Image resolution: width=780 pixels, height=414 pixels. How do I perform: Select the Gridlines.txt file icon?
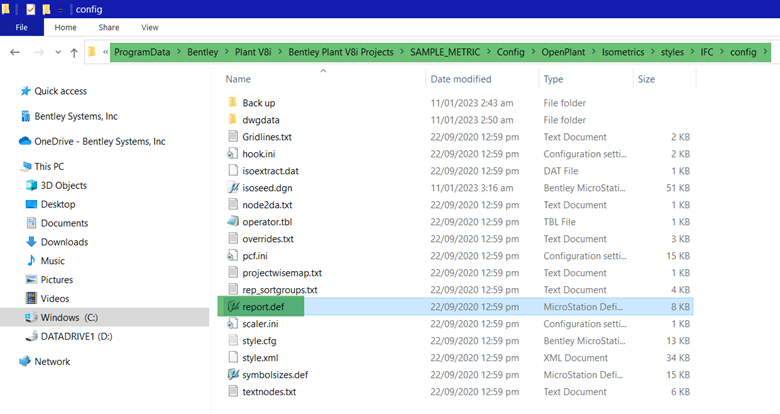click(232, 136)
